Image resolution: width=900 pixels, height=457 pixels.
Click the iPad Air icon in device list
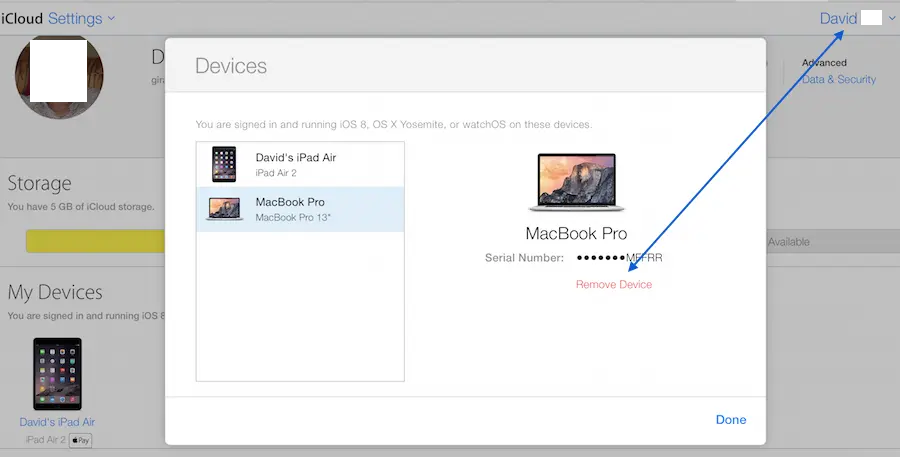pos(224,164)
